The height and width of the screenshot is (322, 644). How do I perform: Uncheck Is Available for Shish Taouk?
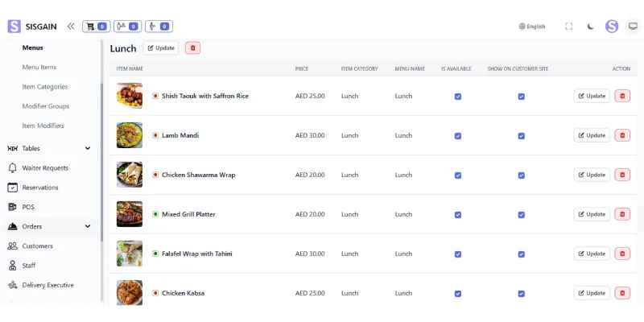458,97
